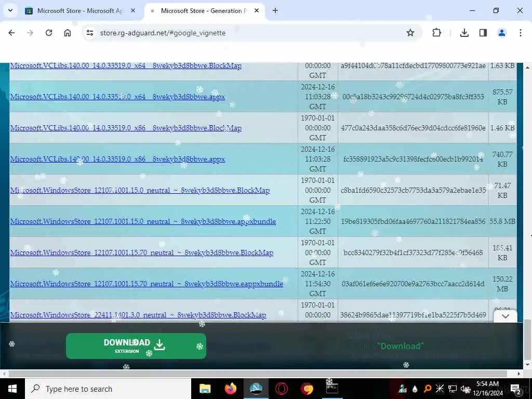Viewport: 532px width, 399px height.
Task: Open the Windows Start menu
Action: (x=12, y=389)
